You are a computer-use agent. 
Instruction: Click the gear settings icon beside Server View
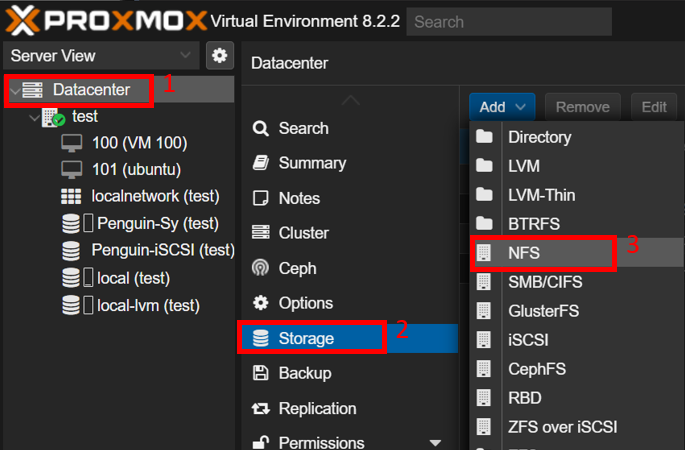219,55
